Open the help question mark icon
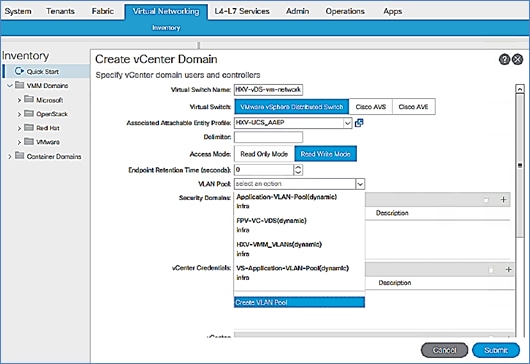 [504, 59]
